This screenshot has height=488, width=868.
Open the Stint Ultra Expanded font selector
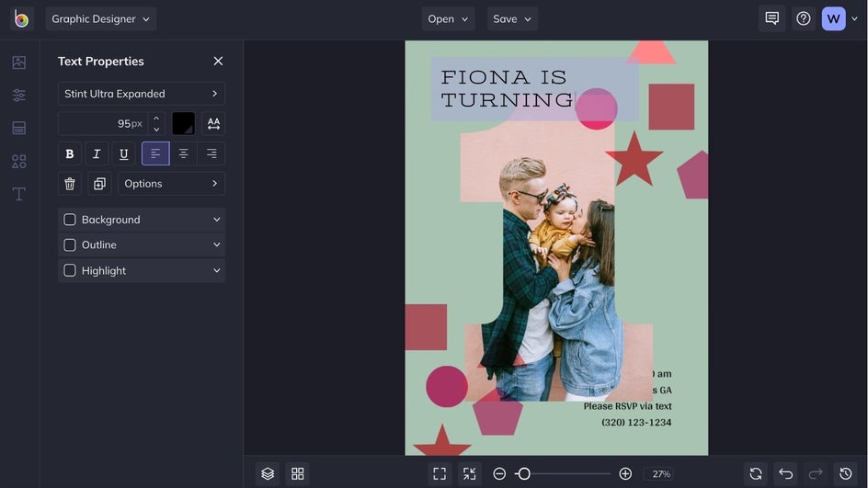point(142,94)
